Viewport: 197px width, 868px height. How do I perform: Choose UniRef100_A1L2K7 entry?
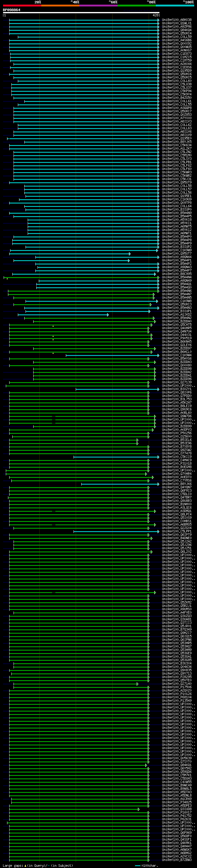[x=177, y=149]
